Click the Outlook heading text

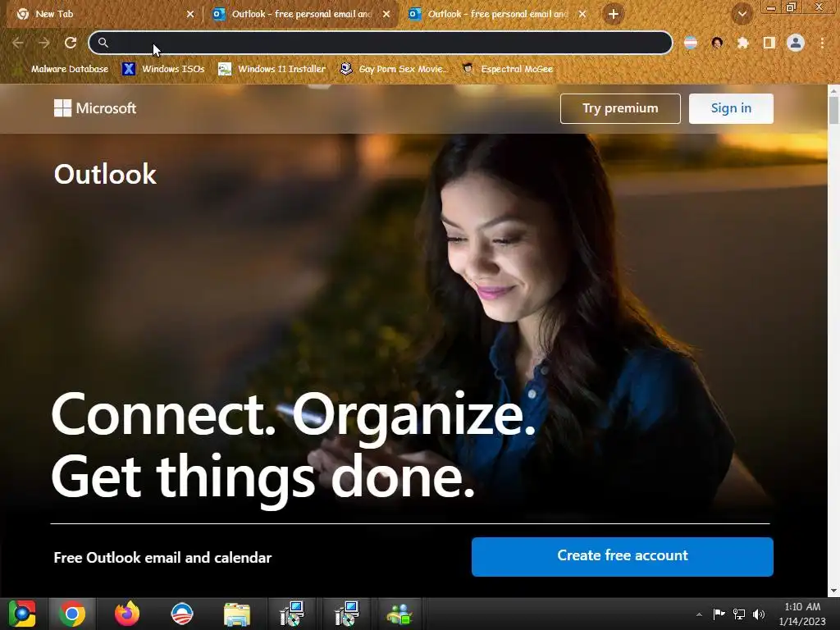click(106, 174)
